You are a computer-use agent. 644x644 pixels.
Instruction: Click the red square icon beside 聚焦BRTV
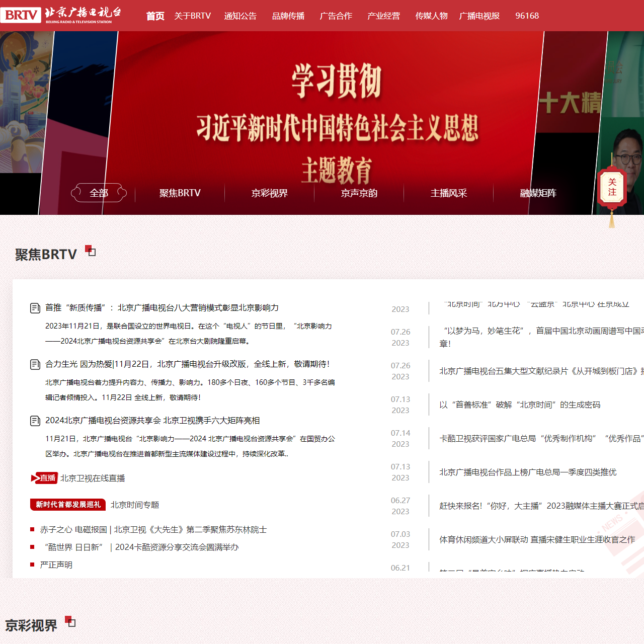pos(91,251)
